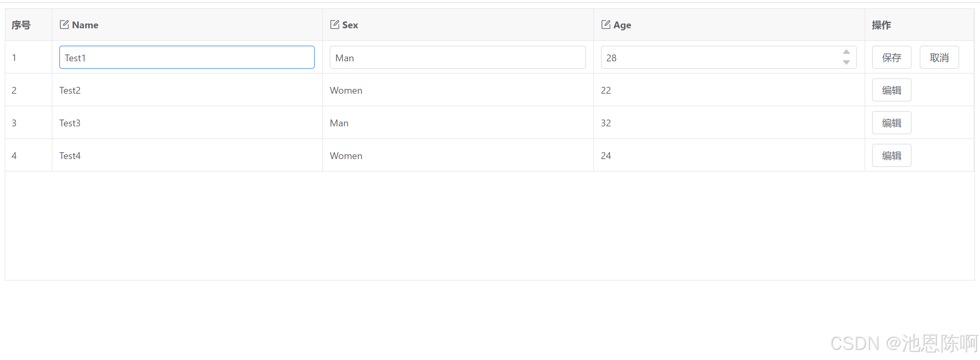Click the edit icon beside Age header
Image resolution: width=980 pixels, height=360 pixels.
pyautogui.click(x=606, y=24)
